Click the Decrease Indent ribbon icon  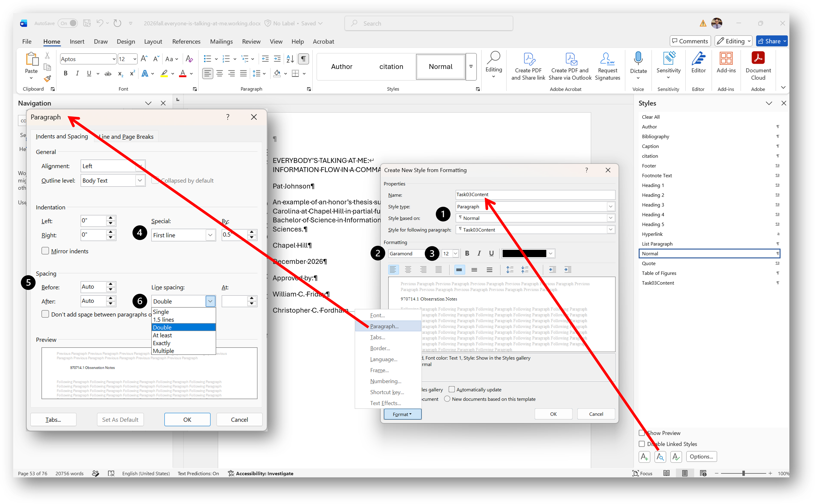pos(265,59)
